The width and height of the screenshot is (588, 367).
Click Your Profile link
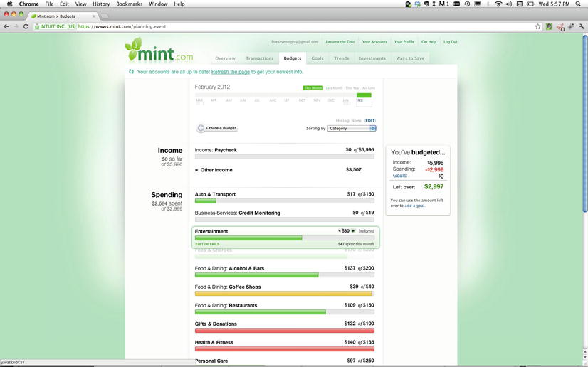click(404, 42)
